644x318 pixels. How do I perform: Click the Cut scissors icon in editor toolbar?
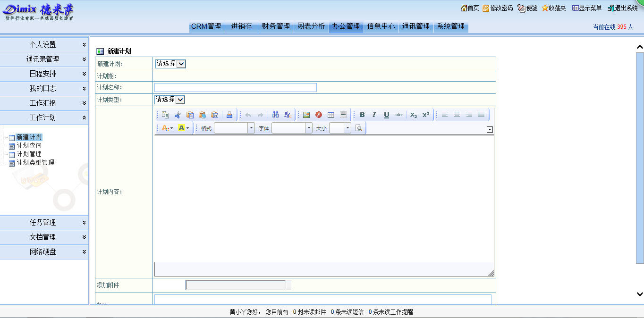point(178,115)
